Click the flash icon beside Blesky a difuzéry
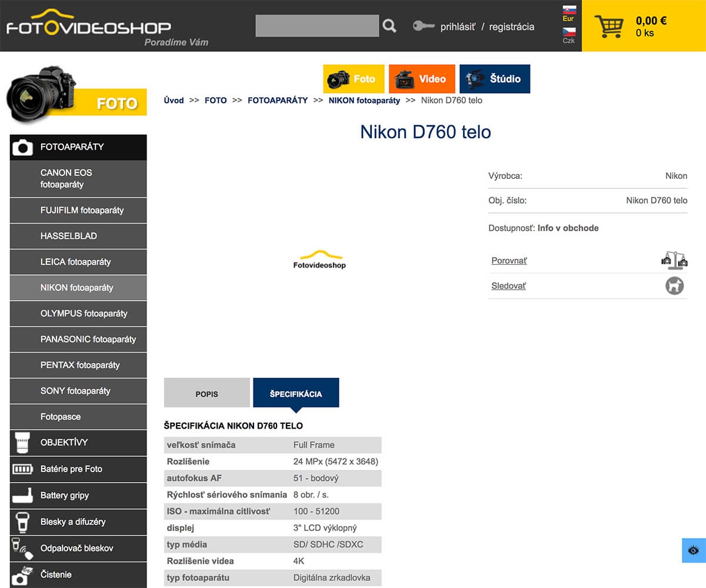The image size is (706, 588). [22, 522]
